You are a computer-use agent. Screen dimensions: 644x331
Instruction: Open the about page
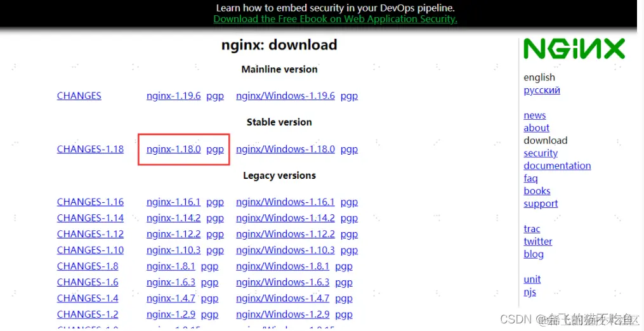tap(536, 127)
